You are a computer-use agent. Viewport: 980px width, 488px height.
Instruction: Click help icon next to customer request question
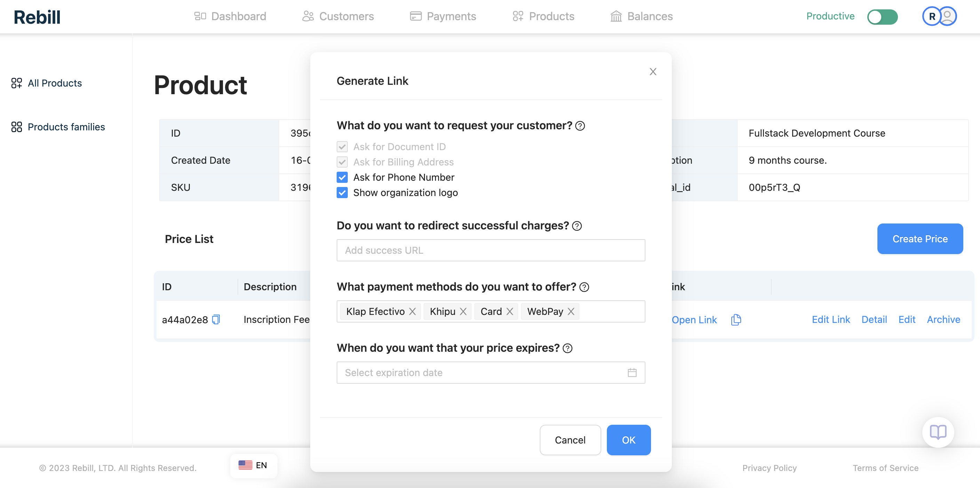580,126
